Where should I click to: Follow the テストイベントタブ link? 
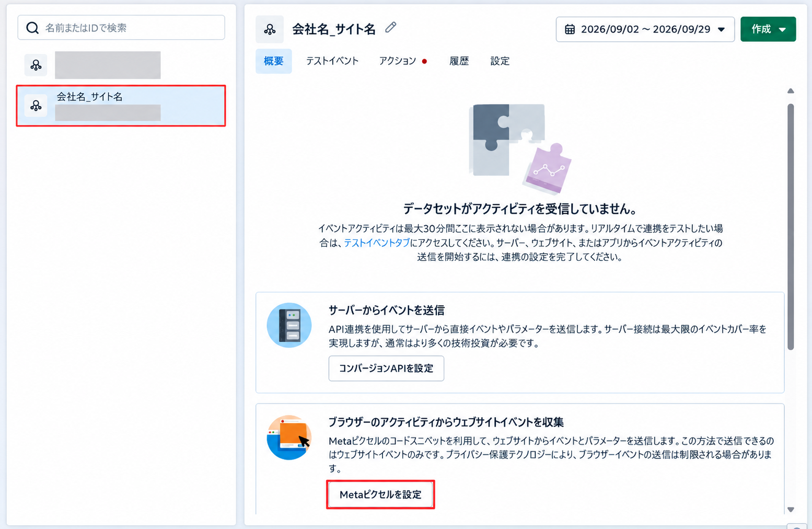377,243
